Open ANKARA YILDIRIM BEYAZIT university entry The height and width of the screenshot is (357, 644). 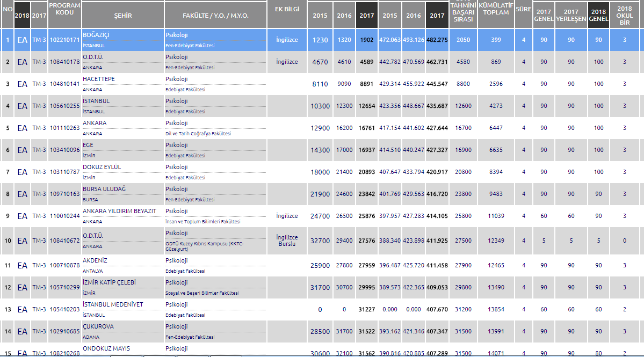120,211
